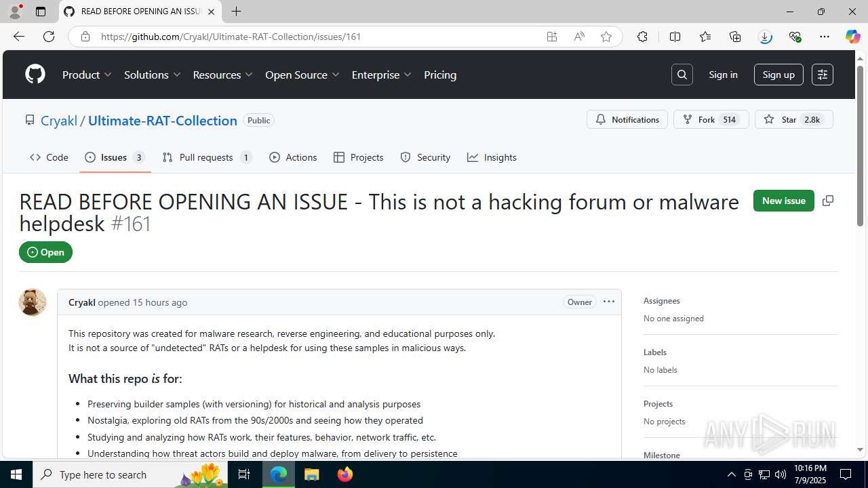Open the browser profile icon
Viewport: 868px width, 488px height.
pos(15,12)
